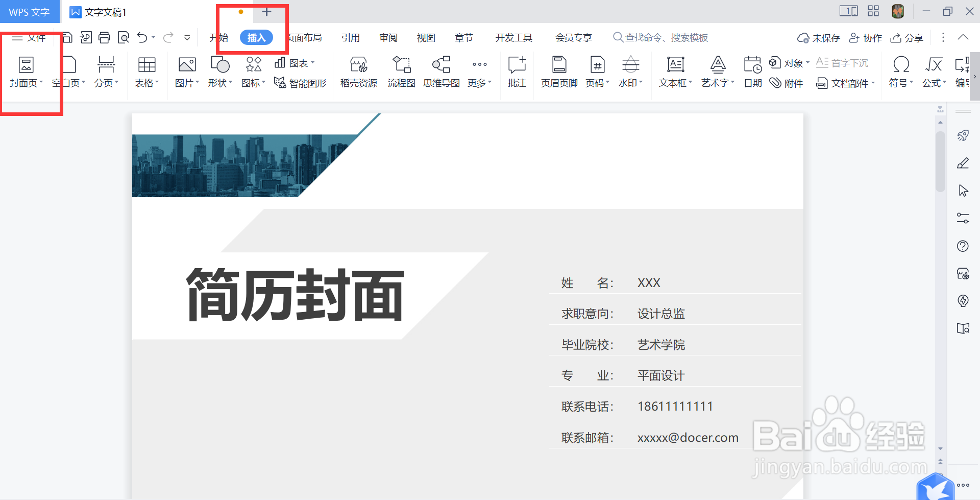980x500 pixels.
Task: Expand the undo history dropdown arrow
Action: (154, 37)
